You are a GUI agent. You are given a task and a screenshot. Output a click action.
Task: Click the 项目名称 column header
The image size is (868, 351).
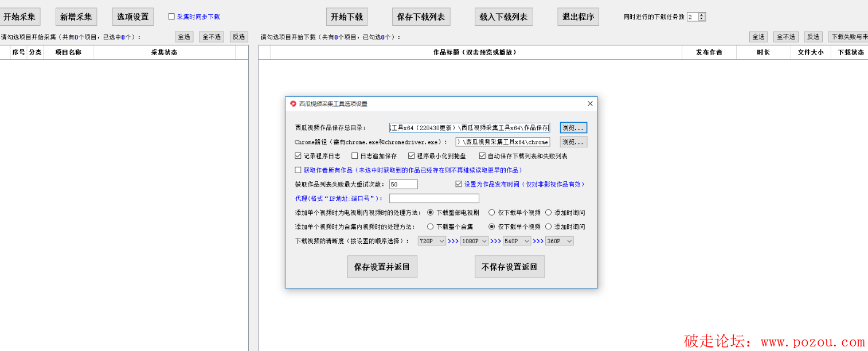coord(68,52)
